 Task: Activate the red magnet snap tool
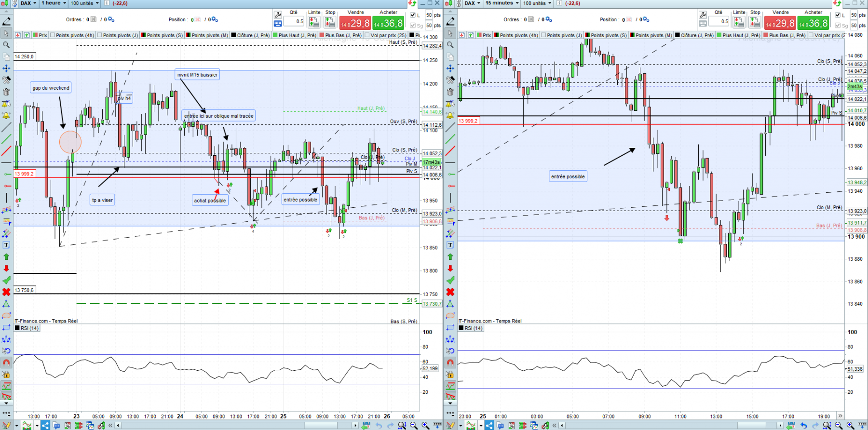click(6, 363)
